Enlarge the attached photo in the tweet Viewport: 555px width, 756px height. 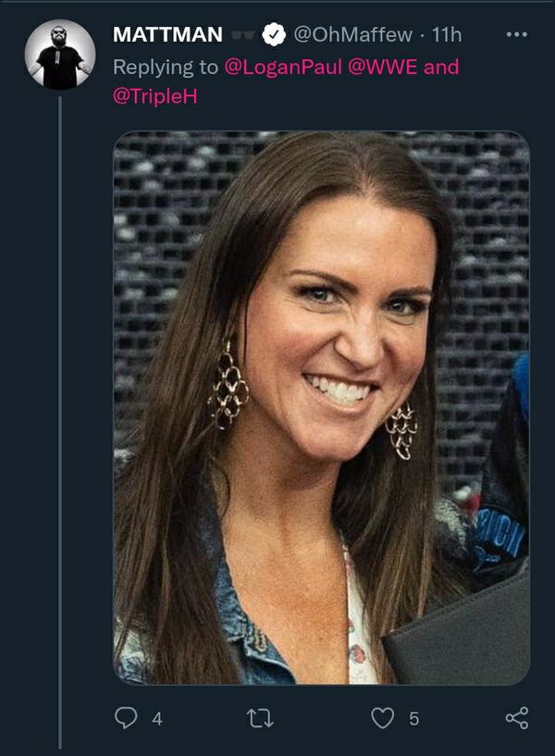pos(321,407)
